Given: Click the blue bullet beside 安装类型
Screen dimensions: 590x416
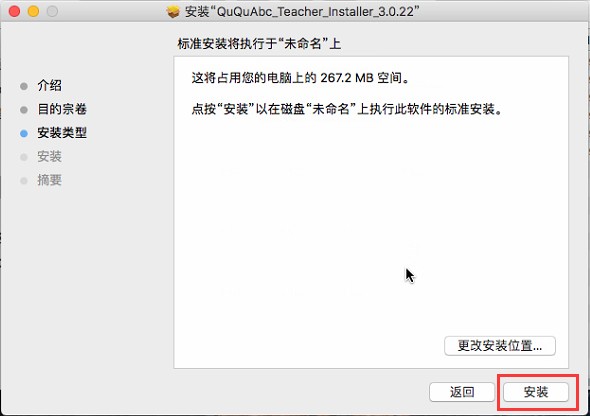Looking at the screenshot, I should [24, 134].
